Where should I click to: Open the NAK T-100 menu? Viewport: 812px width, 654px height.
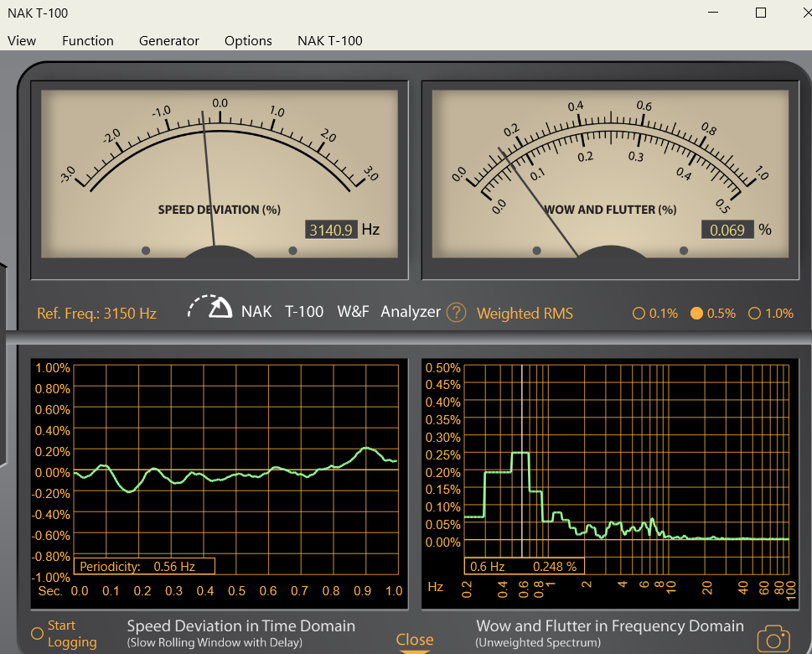330,40
